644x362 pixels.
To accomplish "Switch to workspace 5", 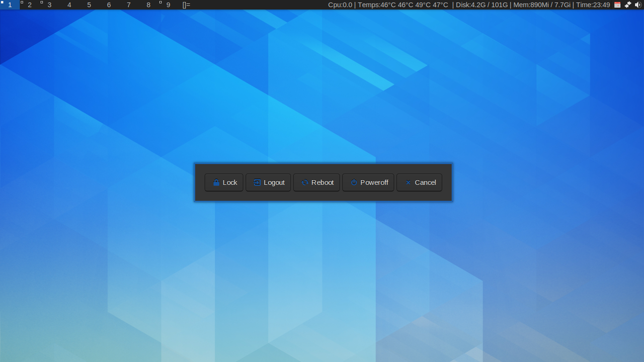I will point(89,5).
